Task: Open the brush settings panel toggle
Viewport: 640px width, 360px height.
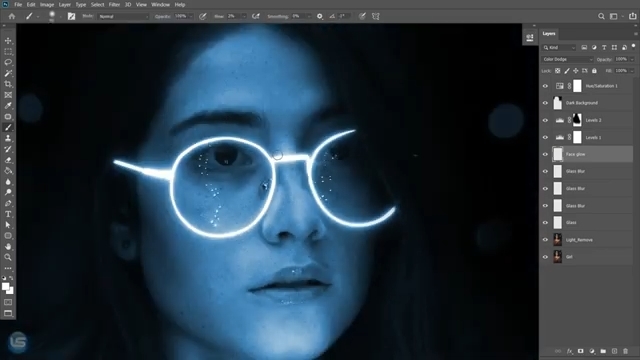Action: point(71,16)
